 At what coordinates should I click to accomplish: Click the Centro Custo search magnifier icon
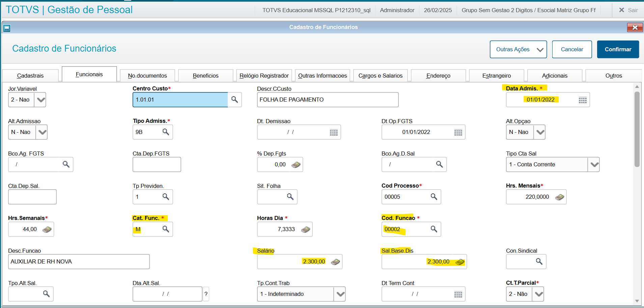click(x=234, y=100)
